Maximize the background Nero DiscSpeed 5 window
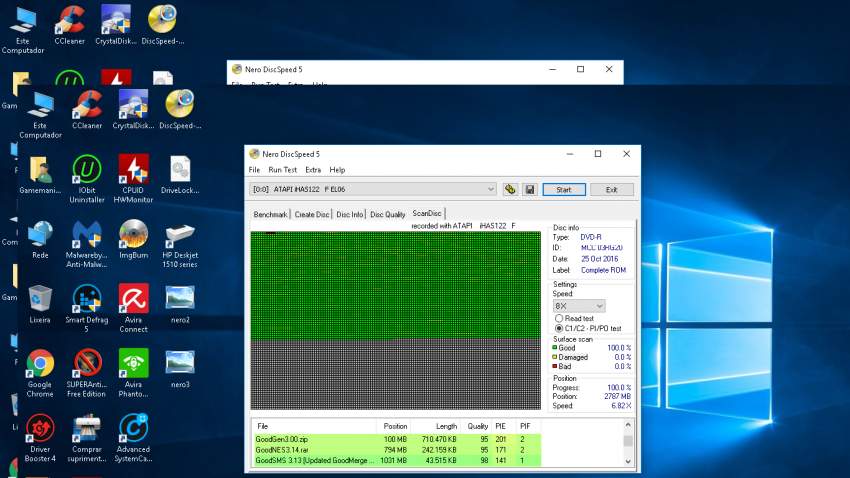Screen dimensions: 850x478 pyautogui.click(x=581, y=69)
